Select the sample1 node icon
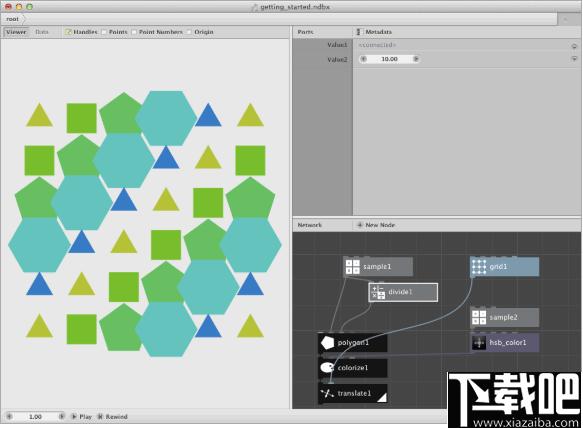This screenshot has width=583, height=428. (352, 267)
